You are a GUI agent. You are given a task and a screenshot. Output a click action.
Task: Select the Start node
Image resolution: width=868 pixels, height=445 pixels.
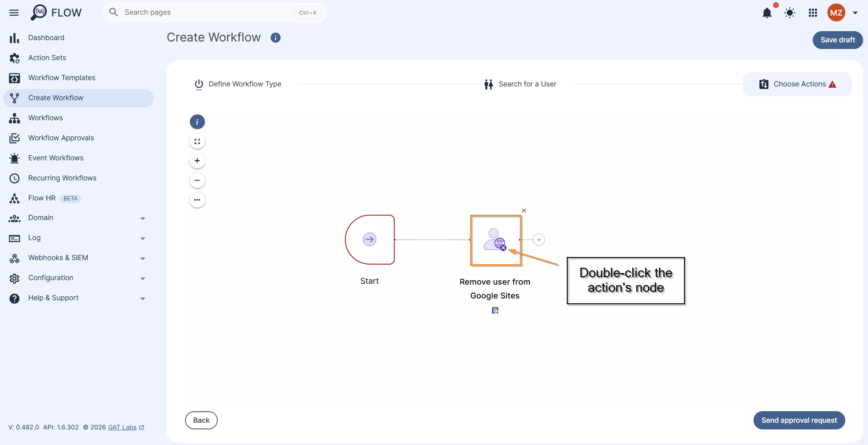[370, 240]
